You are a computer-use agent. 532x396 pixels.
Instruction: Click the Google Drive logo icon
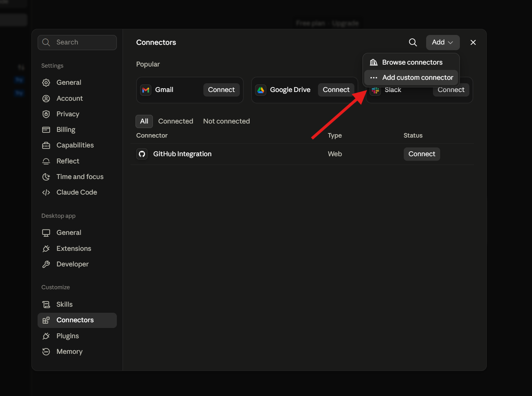[x=261, y=90]
